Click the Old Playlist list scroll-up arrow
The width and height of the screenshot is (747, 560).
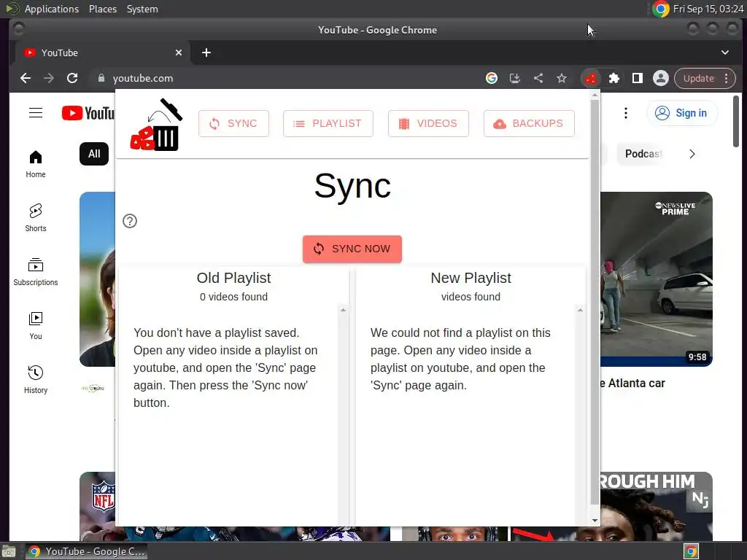point(343,310)
